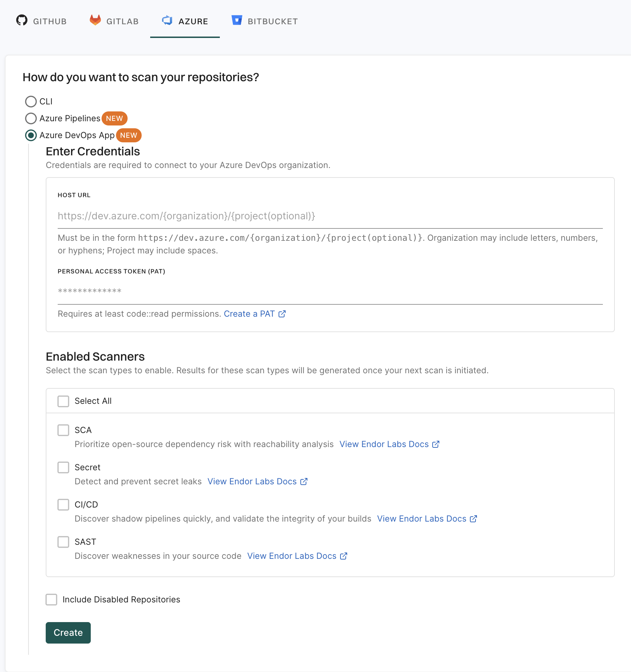Click the GitHub logo icon
631x672 pixels.
tap(22, 20)
